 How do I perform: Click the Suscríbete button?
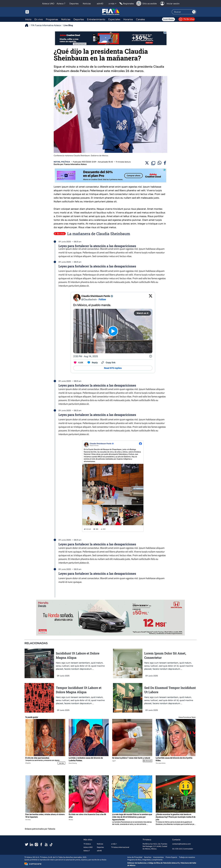pos(168,19)
